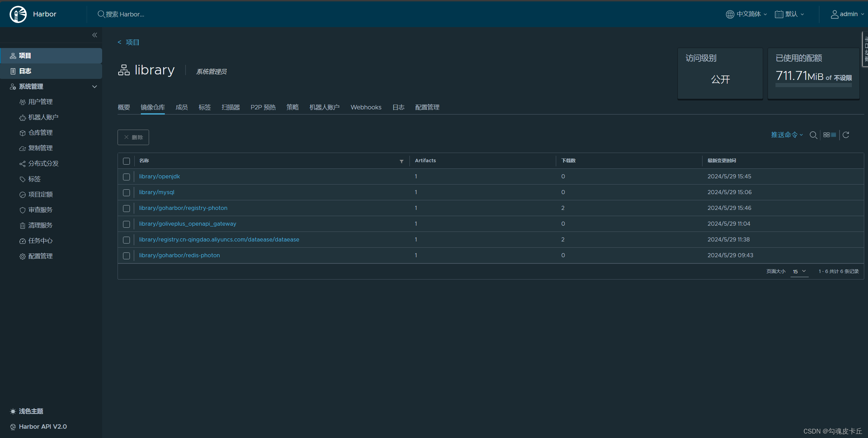Click the 711.71MiB quota usage bar
Screen dimensions: 868x438
coord(814,85)
